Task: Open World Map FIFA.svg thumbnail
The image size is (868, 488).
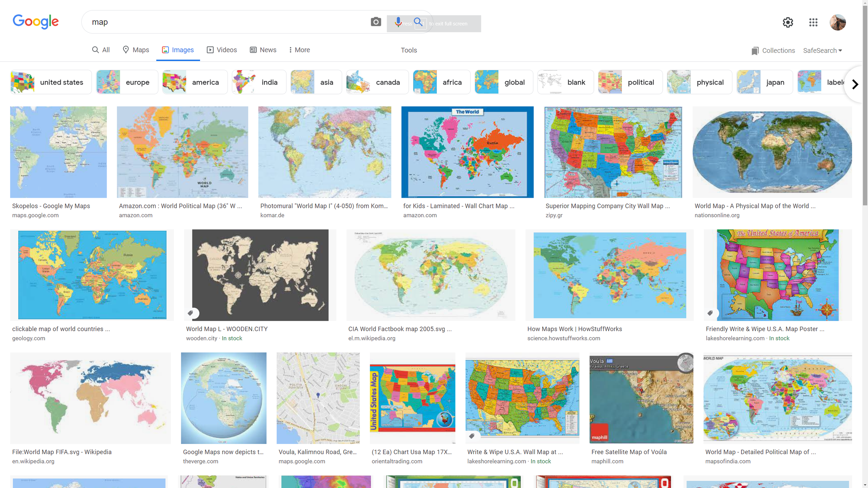Action: pyautogui.click(x=90, y=398)
